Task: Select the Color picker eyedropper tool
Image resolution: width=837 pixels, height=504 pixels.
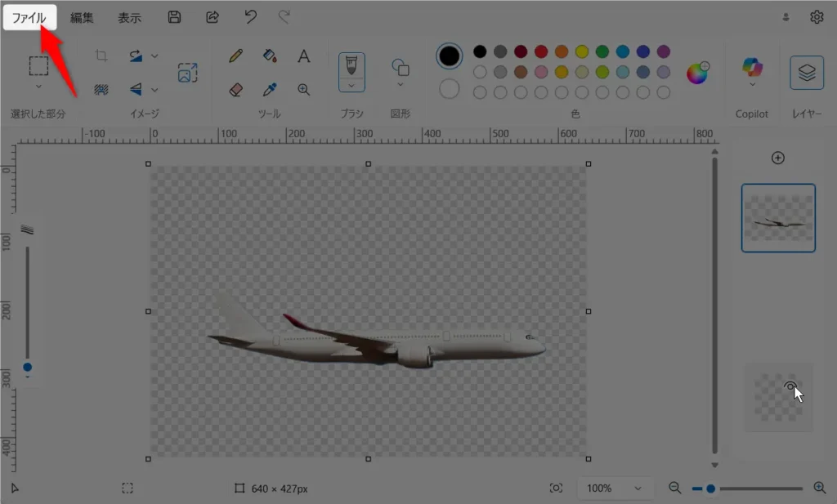Action: pyautogui.click(x=270, y=90)
